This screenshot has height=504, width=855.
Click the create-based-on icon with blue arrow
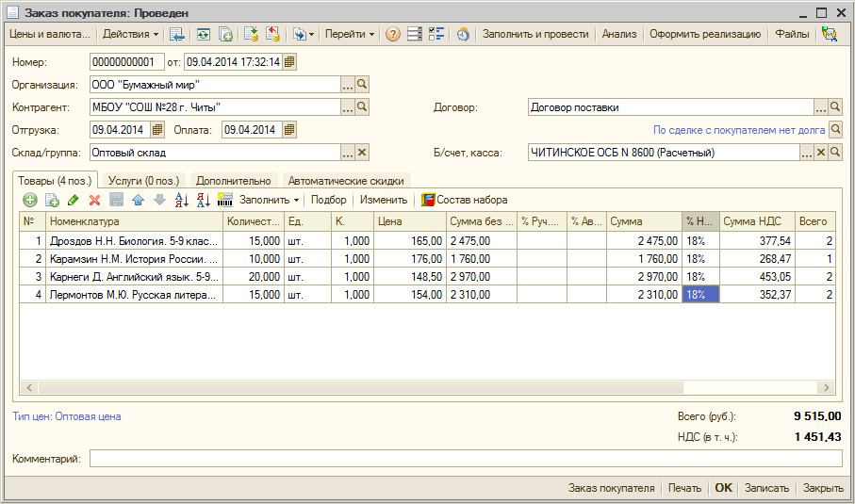(300, 34)
